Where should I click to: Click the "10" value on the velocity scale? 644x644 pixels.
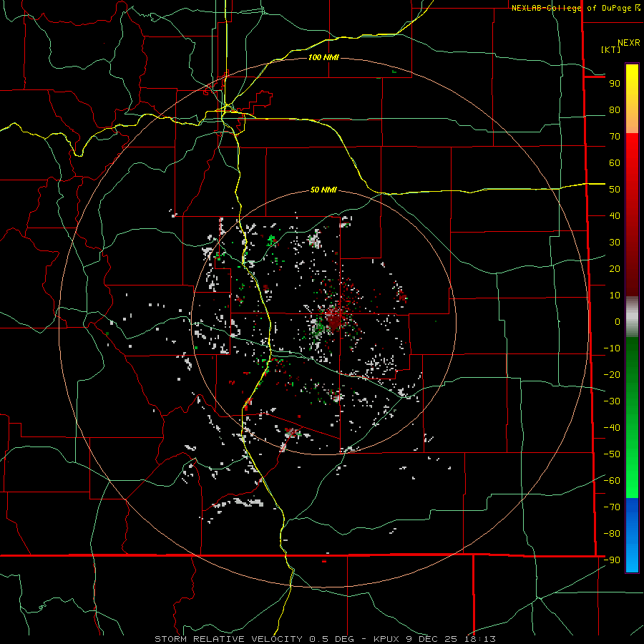click(615, 296)
